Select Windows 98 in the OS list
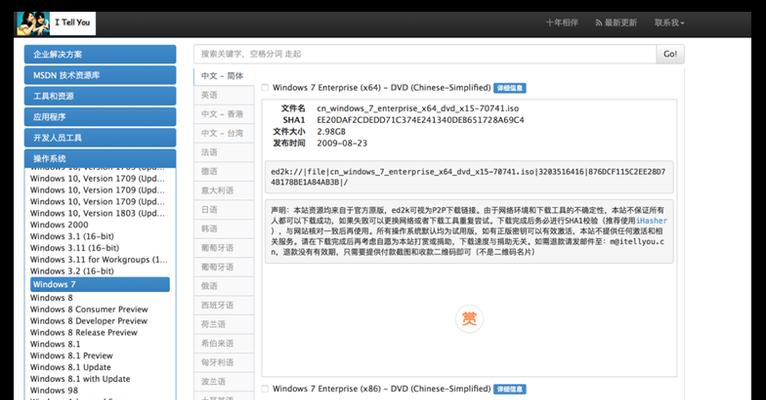Screen dimensions: 766x400 coord(54,390)
